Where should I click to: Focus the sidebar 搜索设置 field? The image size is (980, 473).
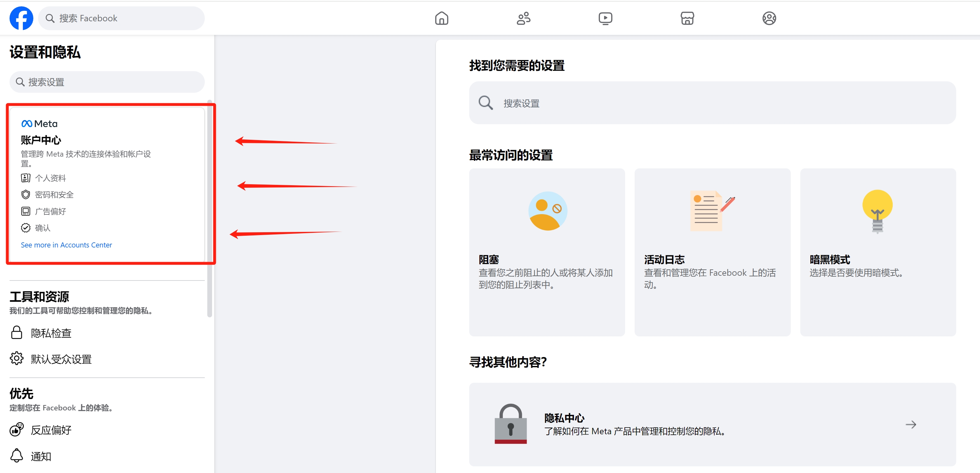coord(107,82)
